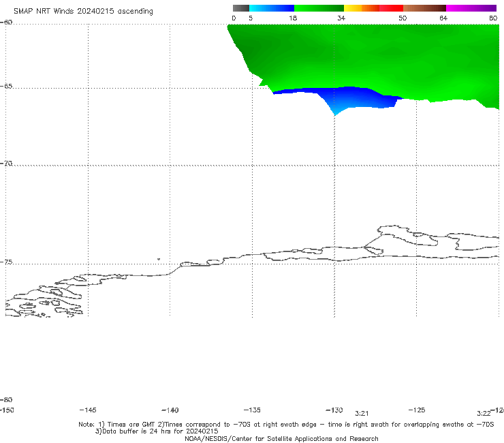Click the swath time label "3:21"

[x=362, y=414]
